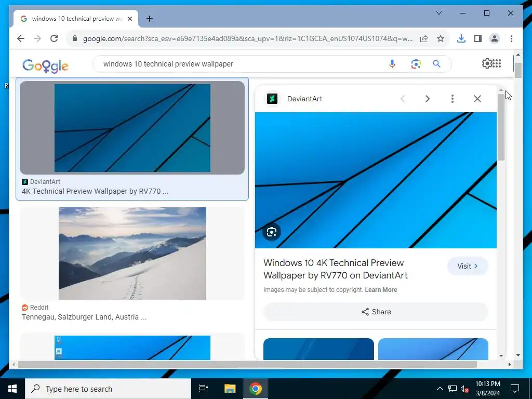Click the taskbar Type here to search box
Screen dimensions: 532x399
click(108, 389)
